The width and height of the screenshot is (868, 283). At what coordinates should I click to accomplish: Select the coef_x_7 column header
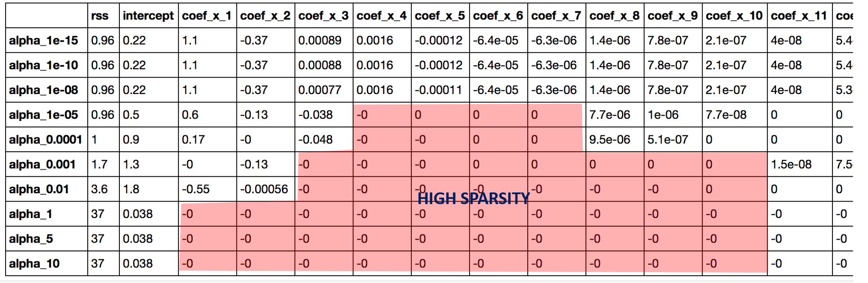point(556,16)
